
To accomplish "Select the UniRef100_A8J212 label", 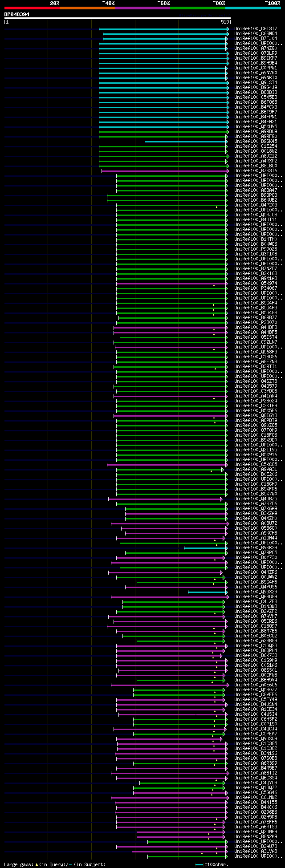I will click(256, 156).
